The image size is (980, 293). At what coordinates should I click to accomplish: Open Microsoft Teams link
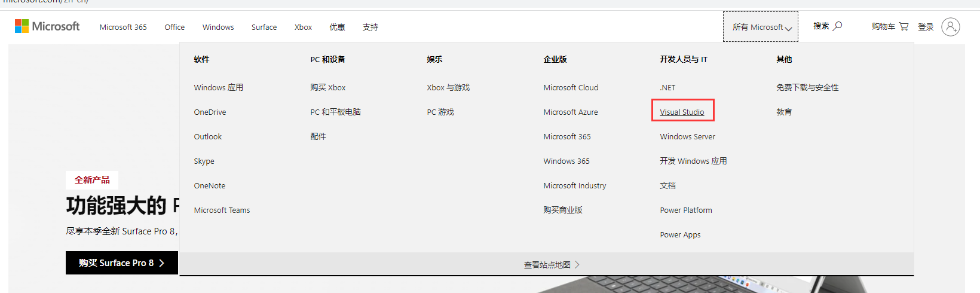click(x=222, y=210)
